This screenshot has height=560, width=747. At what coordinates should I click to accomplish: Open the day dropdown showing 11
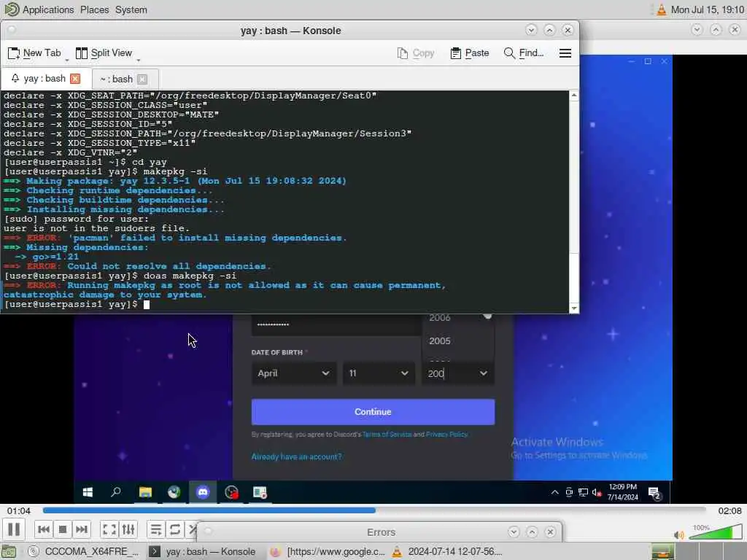point(379,373)
